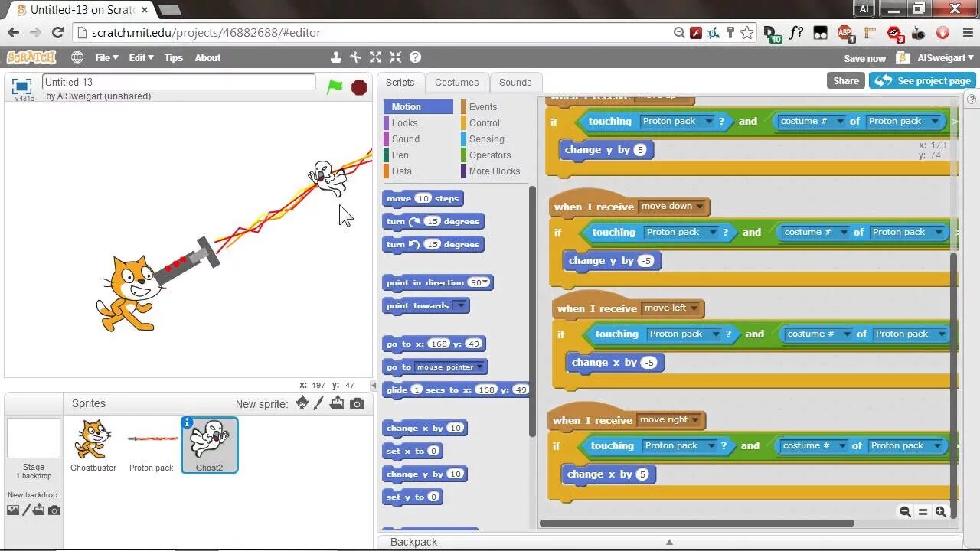Upload backdrop from file icon
Viewport: 980px width, 551px height.
[x=40, y=510]
